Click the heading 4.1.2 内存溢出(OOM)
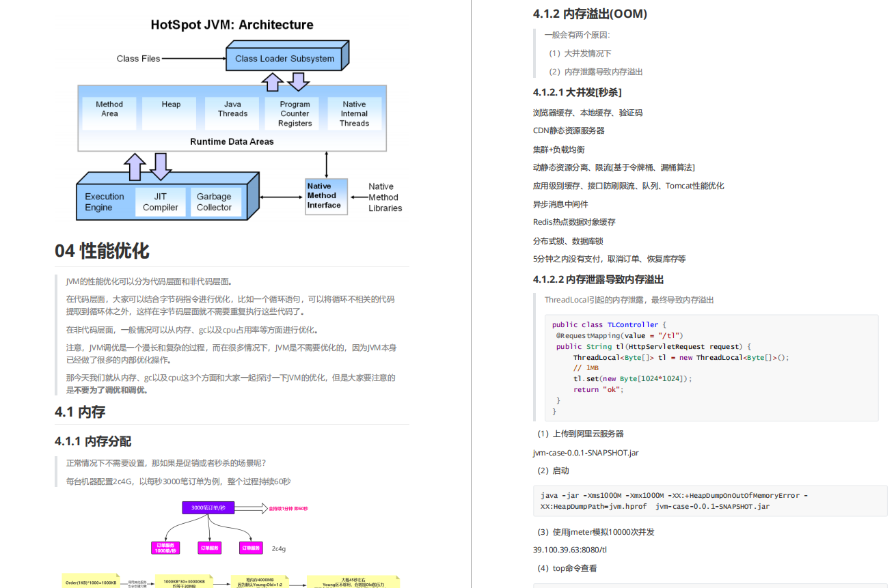The height and width of the screenshot is (588, 896). pos(589,13)
